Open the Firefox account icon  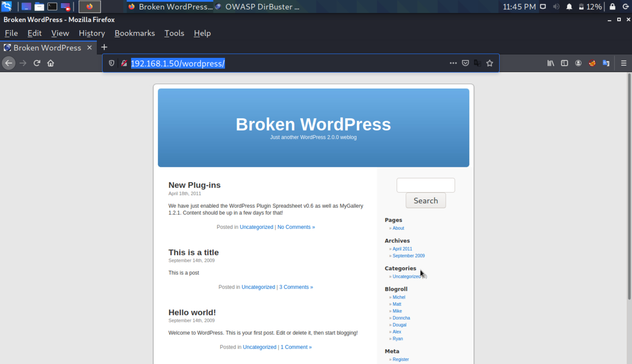tap(578, 63)
